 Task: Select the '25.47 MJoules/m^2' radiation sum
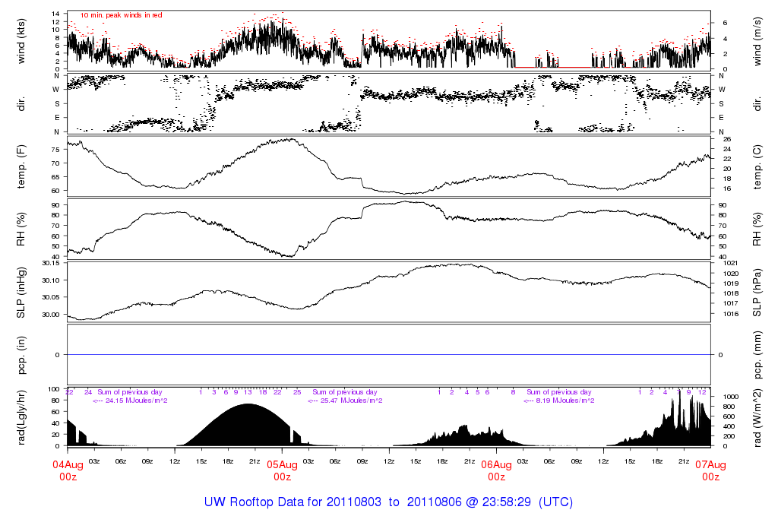[x=351, y=401]
